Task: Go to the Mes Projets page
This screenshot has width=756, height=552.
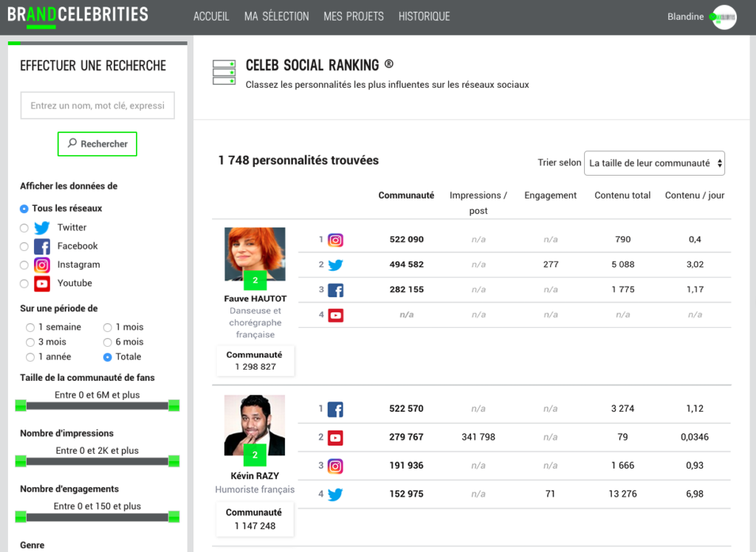Action: [353, 16]
